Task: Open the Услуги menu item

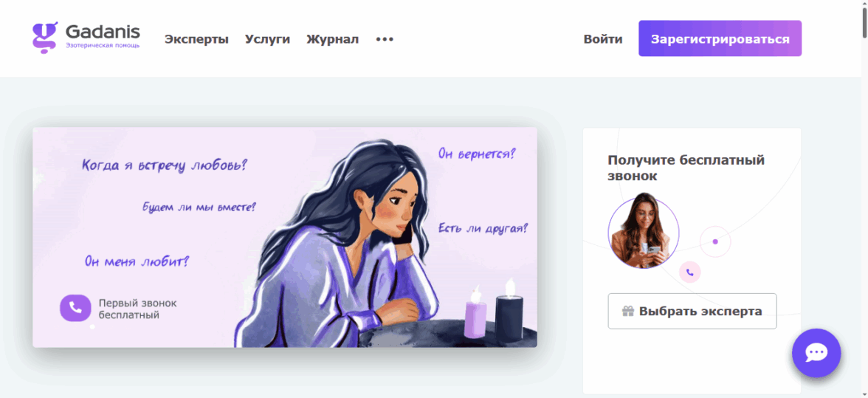Action: [x=267, y=39]
